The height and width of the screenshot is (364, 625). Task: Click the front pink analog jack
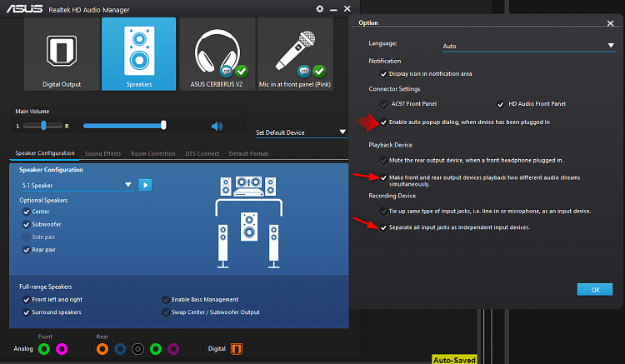click(x=62, y=349)
